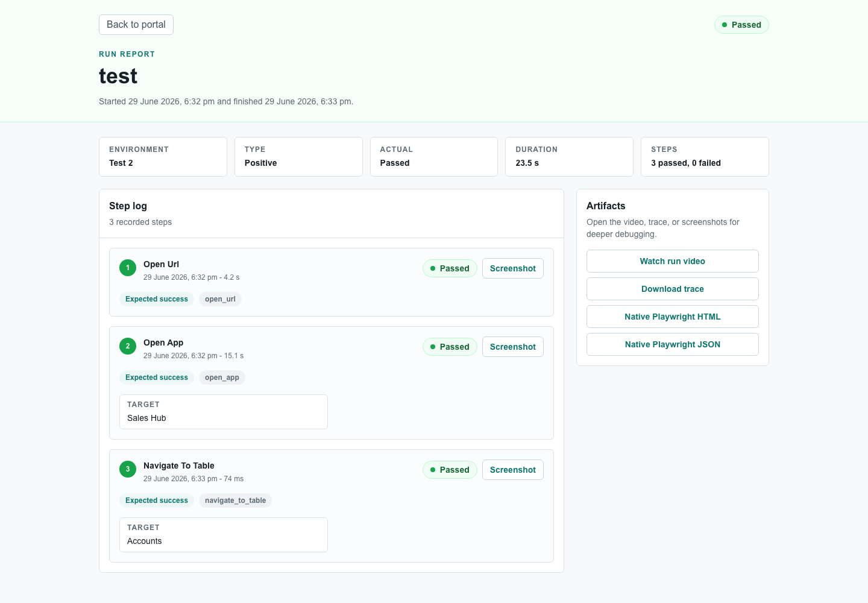This screenshot has height=603, width=868.
Task: Click the Accounts target value
Action: 145,541
